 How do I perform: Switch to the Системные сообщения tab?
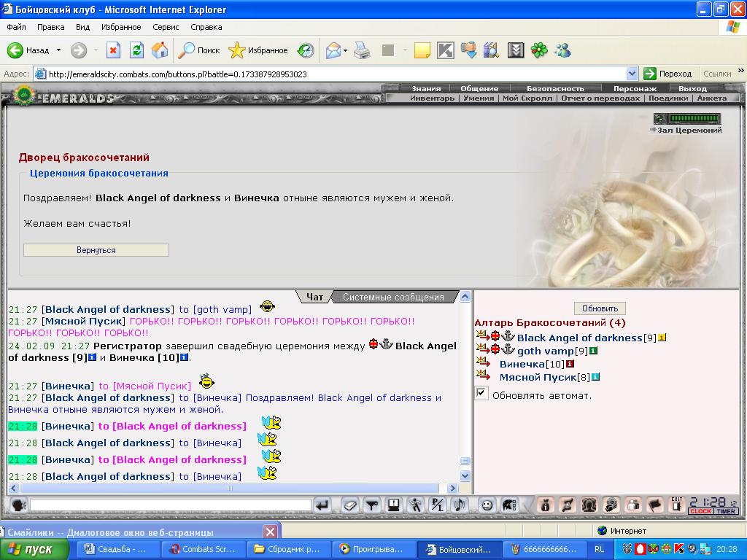(393, 297)
